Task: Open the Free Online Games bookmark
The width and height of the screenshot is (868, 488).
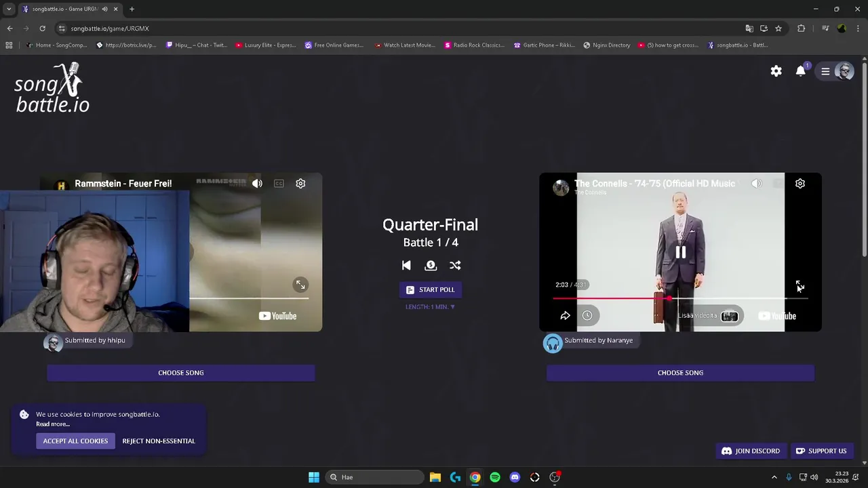Action: [x=334, y=45]
